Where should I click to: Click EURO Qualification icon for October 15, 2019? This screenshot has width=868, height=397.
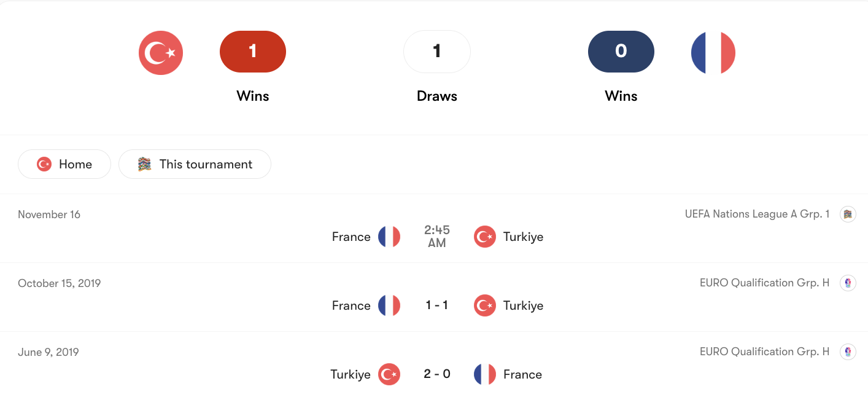[848, 283]
